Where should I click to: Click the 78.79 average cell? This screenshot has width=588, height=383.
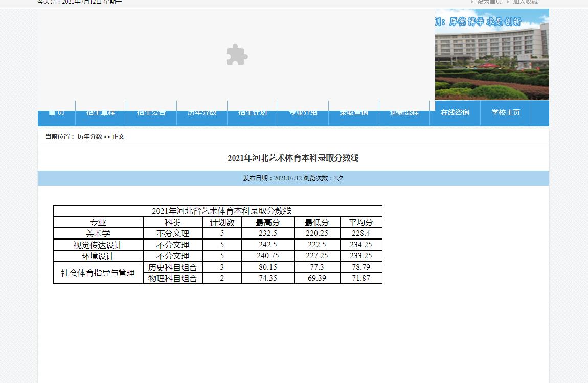[361, 267]
